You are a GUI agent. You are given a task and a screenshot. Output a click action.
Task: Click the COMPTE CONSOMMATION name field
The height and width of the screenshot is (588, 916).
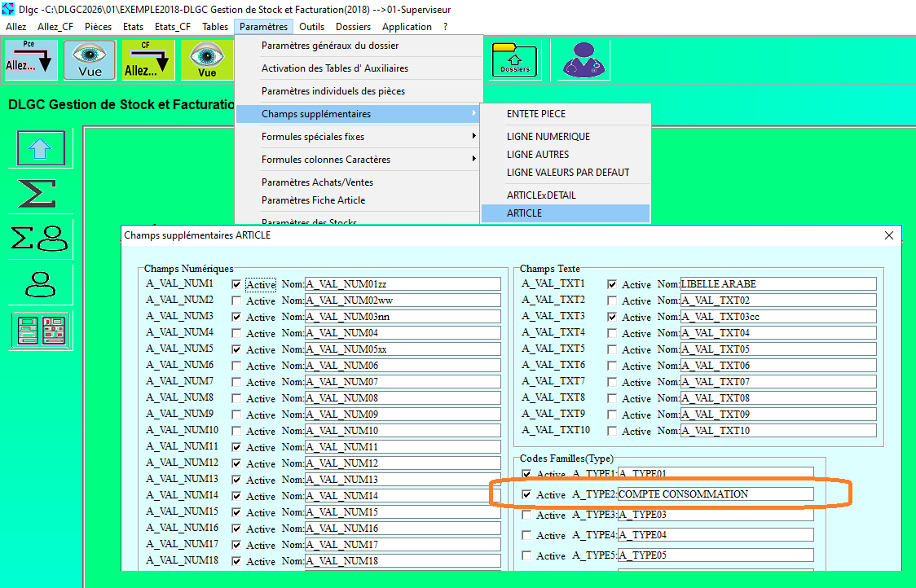pos(715,494)
